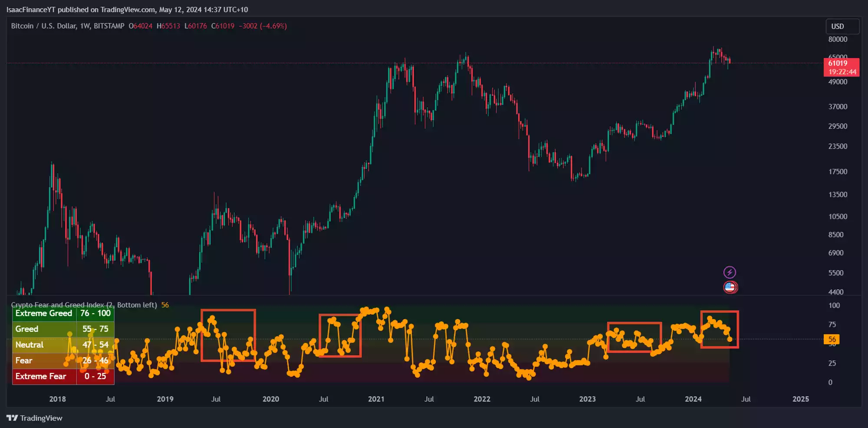Click the orange 56 indicator value label
868x428 pixels.
point(832,340)
